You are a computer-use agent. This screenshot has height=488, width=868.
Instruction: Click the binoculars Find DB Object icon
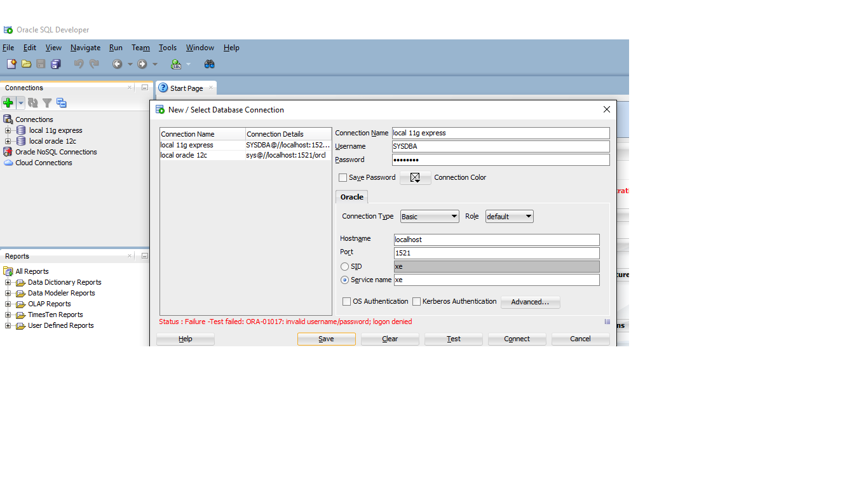click(209, 64)
